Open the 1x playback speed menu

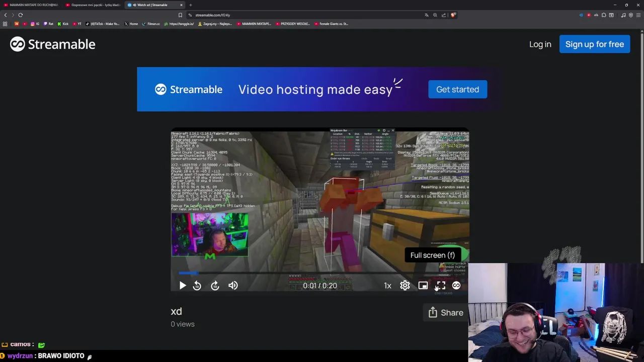[387, 286]
